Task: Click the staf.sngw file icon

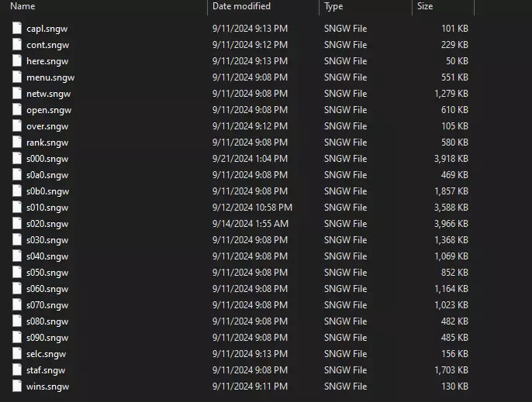Action: [18, 370]
